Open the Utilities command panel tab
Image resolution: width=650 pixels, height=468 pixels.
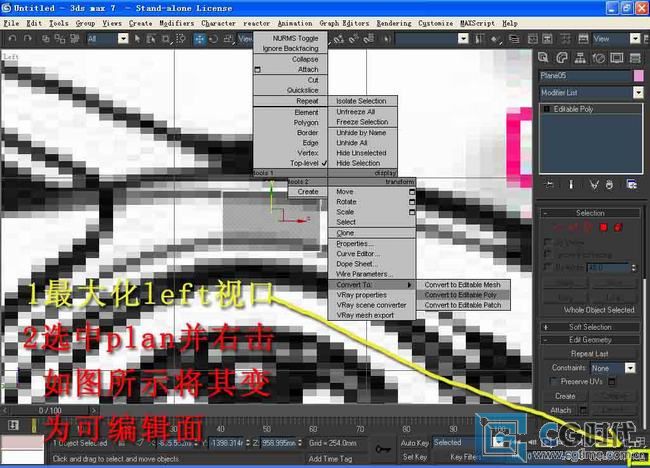tap(635, 58)
